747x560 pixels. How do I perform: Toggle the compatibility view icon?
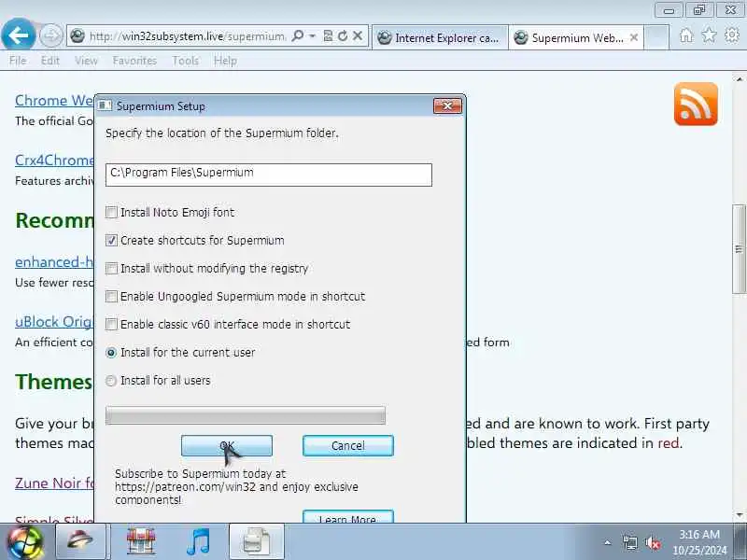click(328, 35)
